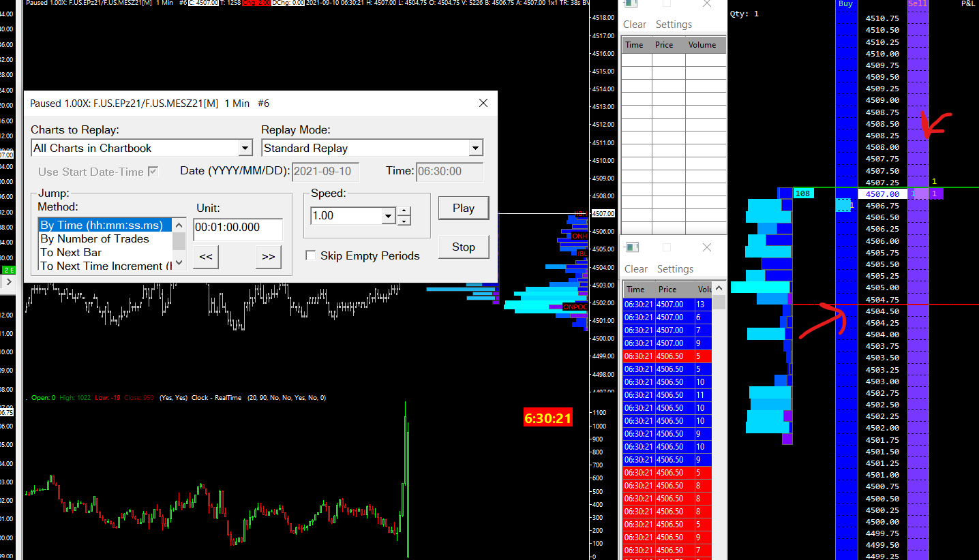
Task: Decrease replay speed with spinner down arrow
Action: (404, 221)
